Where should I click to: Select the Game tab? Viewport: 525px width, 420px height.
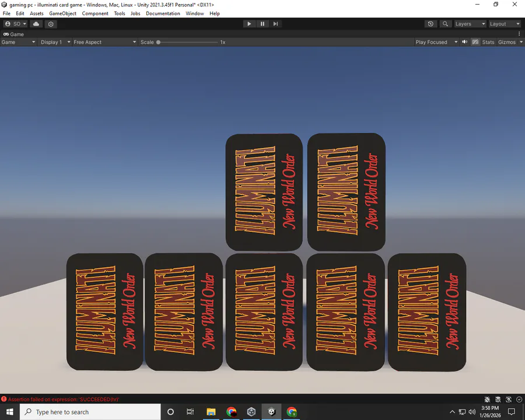click(x=13, y=34)
